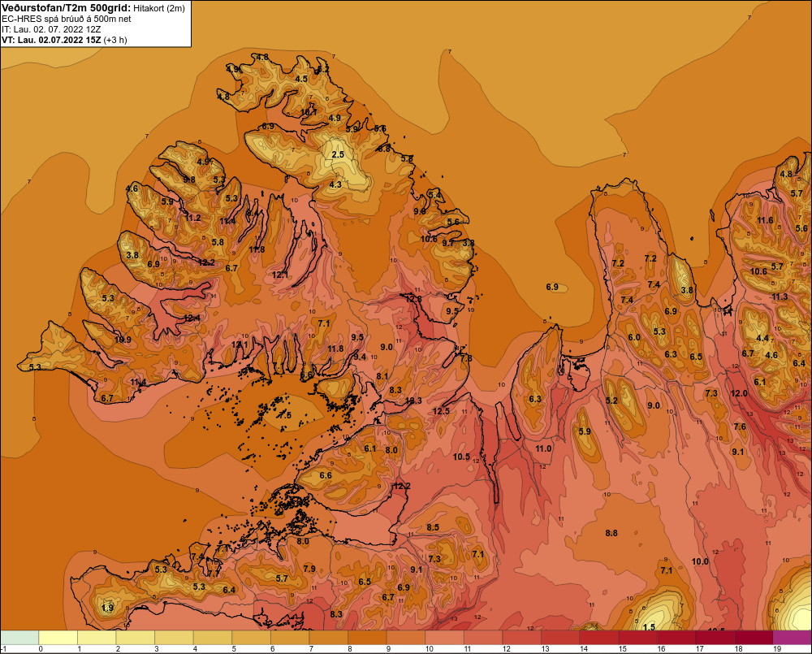
Task: Click the title text Veðurstofan/T2m 500grid
Action: tap(66, 7)
